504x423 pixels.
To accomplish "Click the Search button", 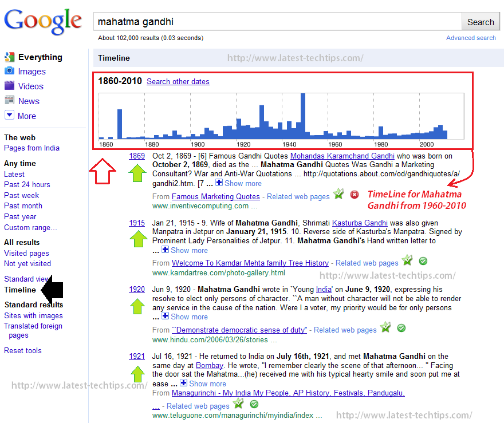I will click(481, 22).
